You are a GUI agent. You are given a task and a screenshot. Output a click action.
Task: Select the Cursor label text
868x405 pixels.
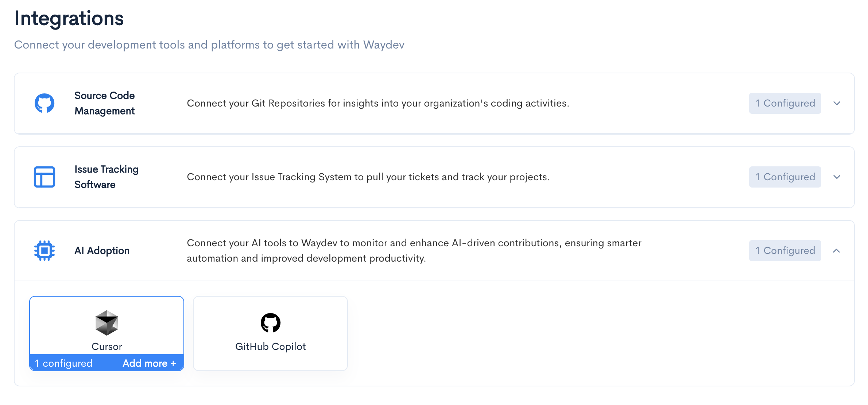[106, 347]
